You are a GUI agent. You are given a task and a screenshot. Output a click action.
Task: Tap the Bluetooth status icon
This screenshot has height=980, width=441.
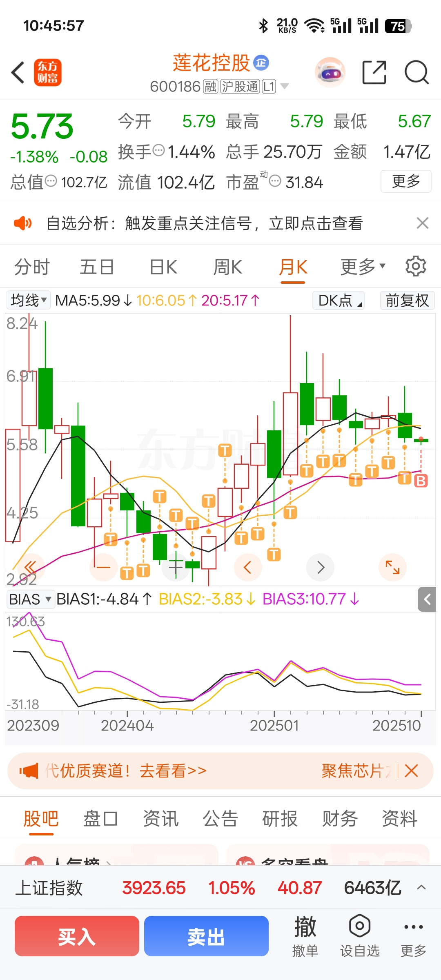(x=263, y=26)
